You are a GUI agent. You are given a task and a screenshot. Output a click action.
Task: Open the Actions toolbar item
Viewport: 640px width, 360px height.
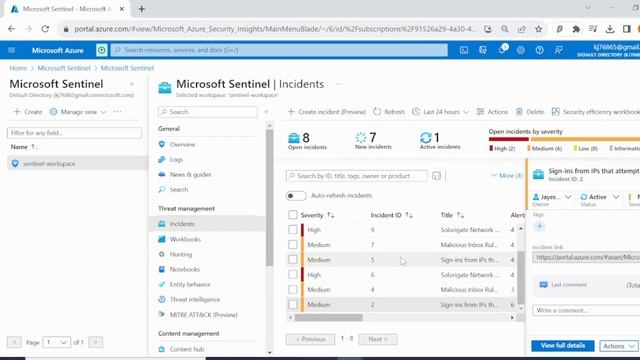click(x=492, y=112)
